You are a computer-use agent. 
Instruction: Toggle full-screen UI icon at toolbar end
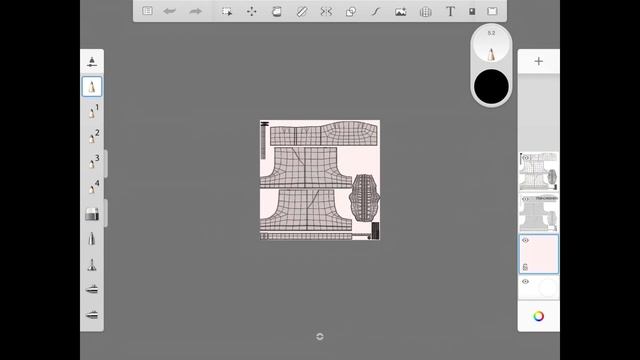coord(492,11)
